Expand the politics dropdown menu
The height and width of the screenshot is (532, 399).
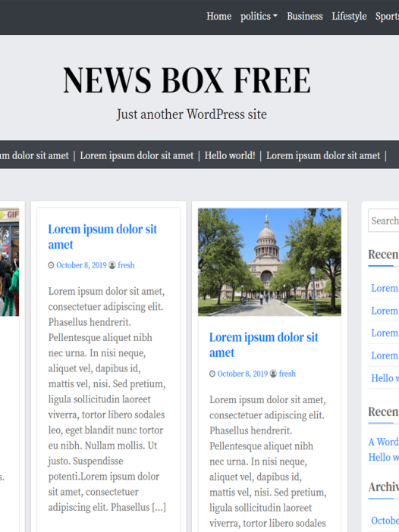259,16
